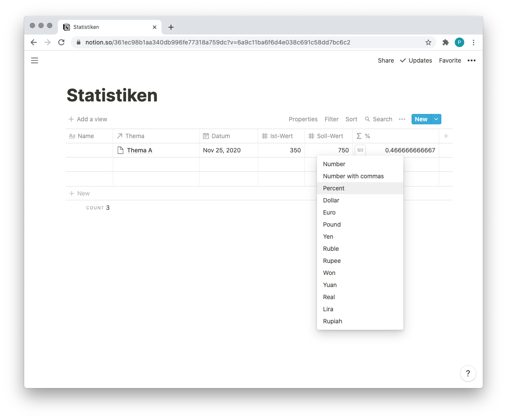Open the Chrome three-dot menu

[x=473, y=42]
